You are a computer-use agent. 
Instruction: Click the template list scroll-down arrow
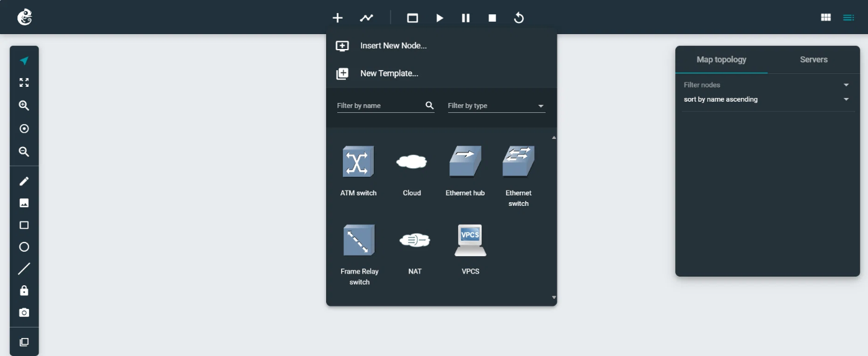pos(554,298)
